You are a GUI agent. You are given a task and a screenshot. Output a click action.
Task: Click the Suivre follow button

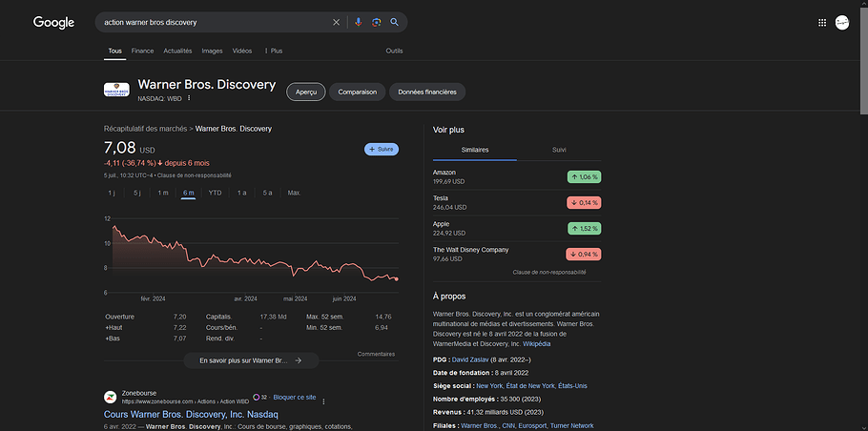click(x=382, y=150)
